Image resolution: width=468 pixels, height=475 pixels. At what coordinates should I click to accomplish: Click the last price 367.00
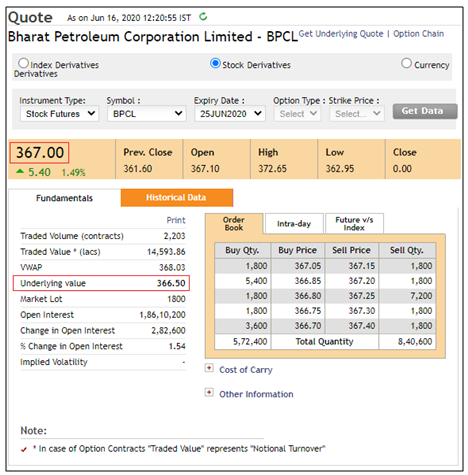point(40,153)
